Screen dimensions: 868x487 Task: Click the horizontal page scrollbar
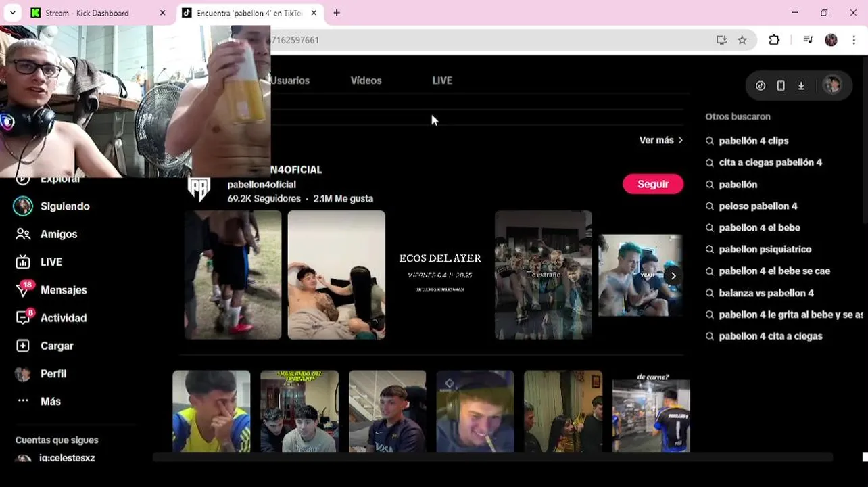tap(492, 458)
